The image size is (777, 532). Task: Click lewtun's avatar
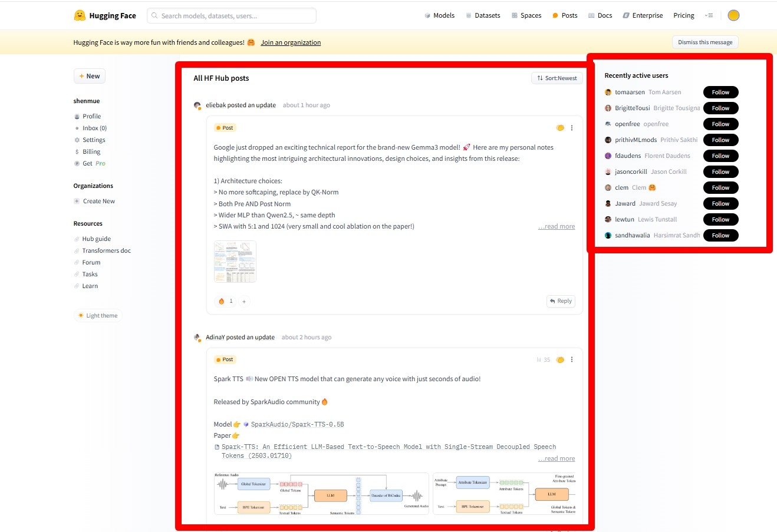pyautogui.click(x=608, y=220)
